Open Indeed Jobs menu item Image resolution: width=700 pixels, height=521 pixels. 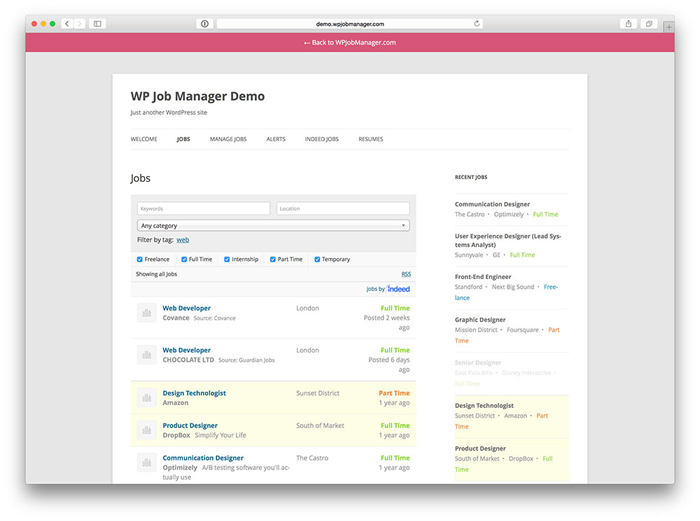click(322, 139)
